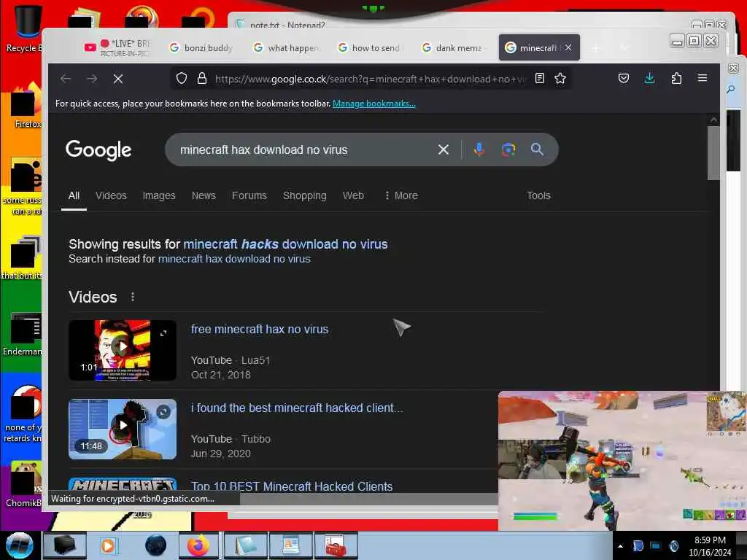Open the Windows Start orb

[x=20, y=545]
